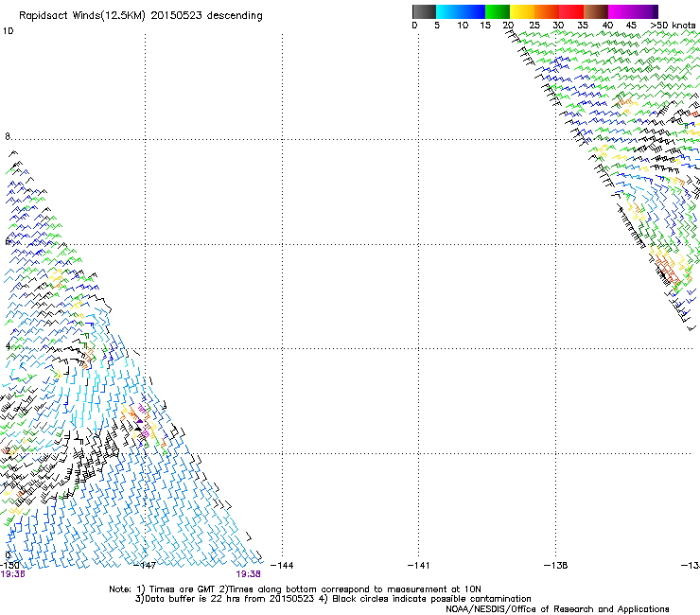This screenshot has height=615, width=700.
Task: Click the latitude '10' axis label
Action: 8,31
